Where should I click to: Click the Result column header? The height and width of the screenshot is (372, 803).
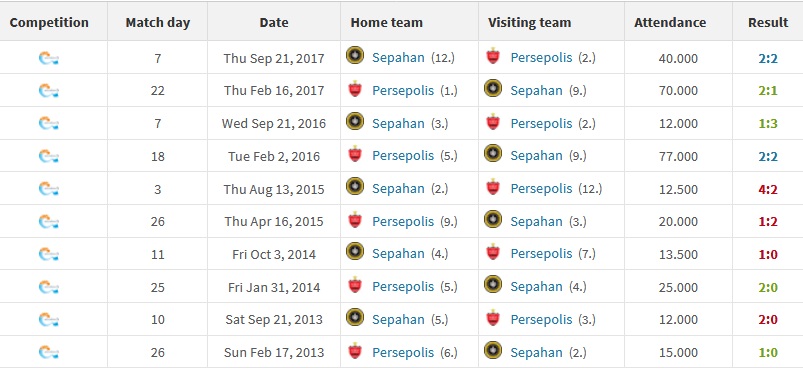[768, 23]
